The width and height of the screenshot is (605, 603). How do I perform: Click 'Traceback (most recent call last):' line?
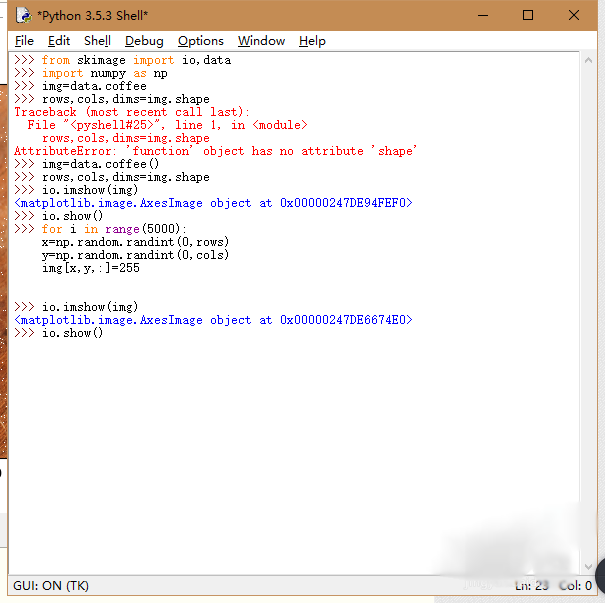[x=132, y=112]
